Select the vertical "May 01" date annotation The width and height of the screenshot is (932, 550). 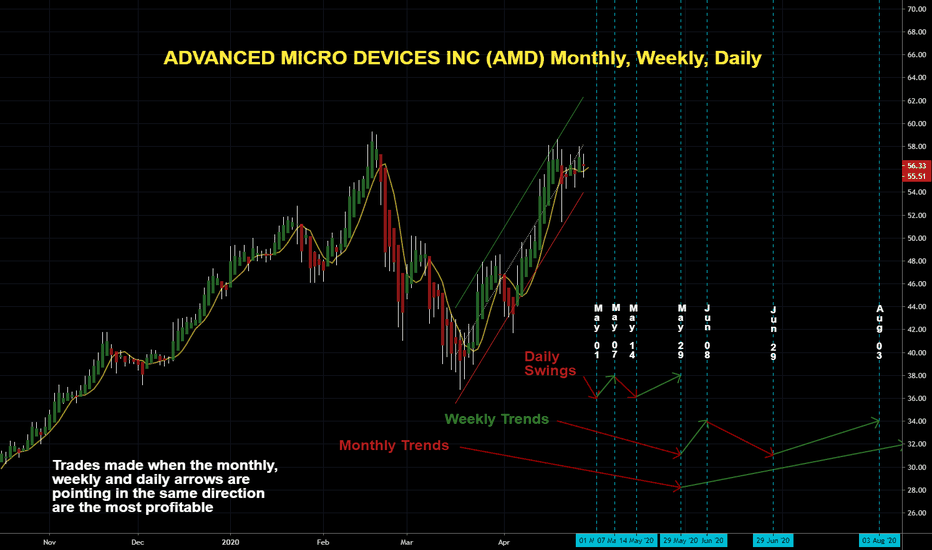coord(598,332)
